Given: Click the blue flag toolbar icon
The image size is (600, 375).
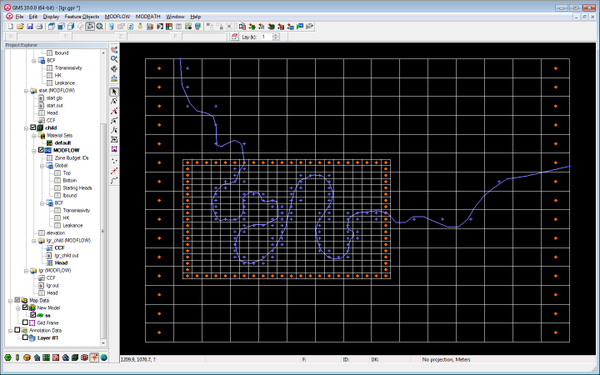Looking at the screenshot, I should pos(300,26).
